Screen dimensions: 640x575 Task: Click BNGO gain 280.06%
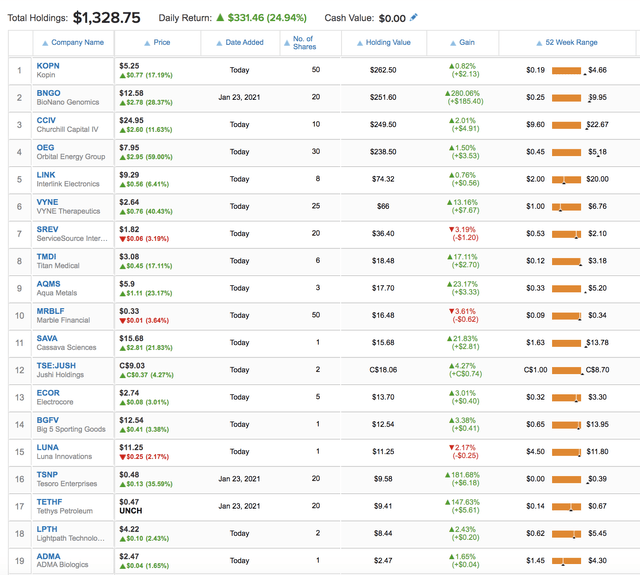(462, 93)
